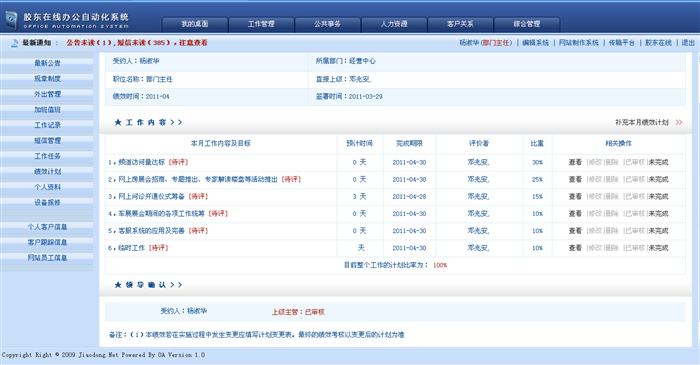
Task: Switch to the 人力资源 tab
Action: click(394, 24)
